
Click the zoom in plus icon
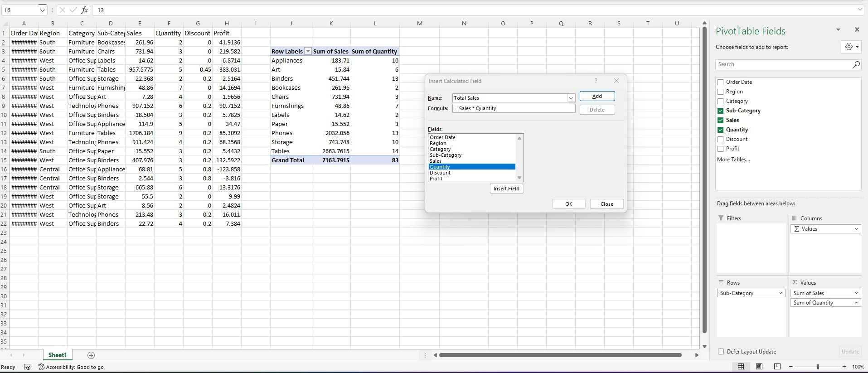844,367
